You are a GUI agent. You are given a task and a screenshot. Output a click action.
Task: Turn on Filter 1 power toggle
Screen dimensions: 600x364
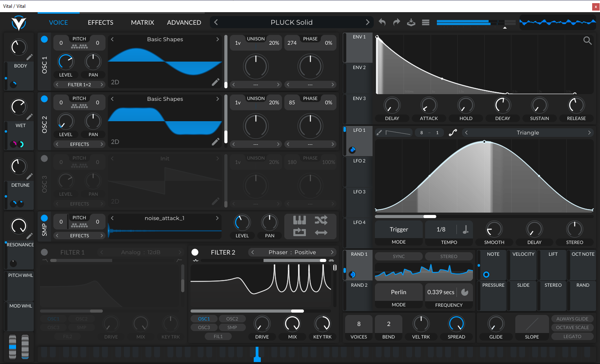[44, 252]
